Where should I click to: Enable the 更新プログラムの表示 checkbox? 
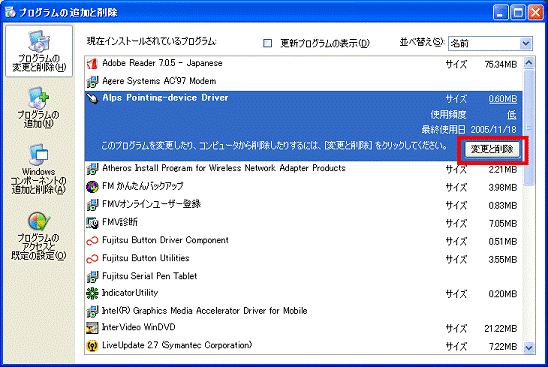(267, 43)
